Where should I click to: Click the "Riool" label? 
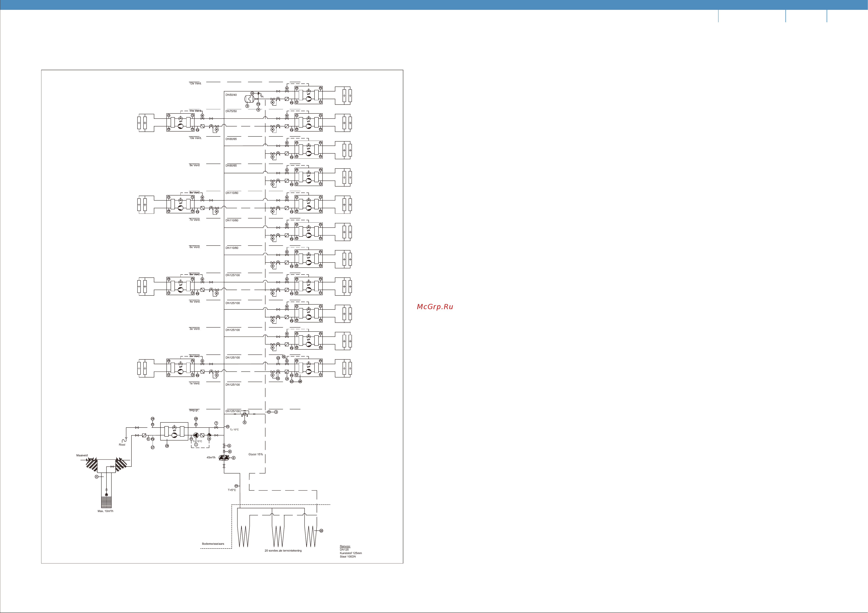pyautogui.click(x=122, y=444)
